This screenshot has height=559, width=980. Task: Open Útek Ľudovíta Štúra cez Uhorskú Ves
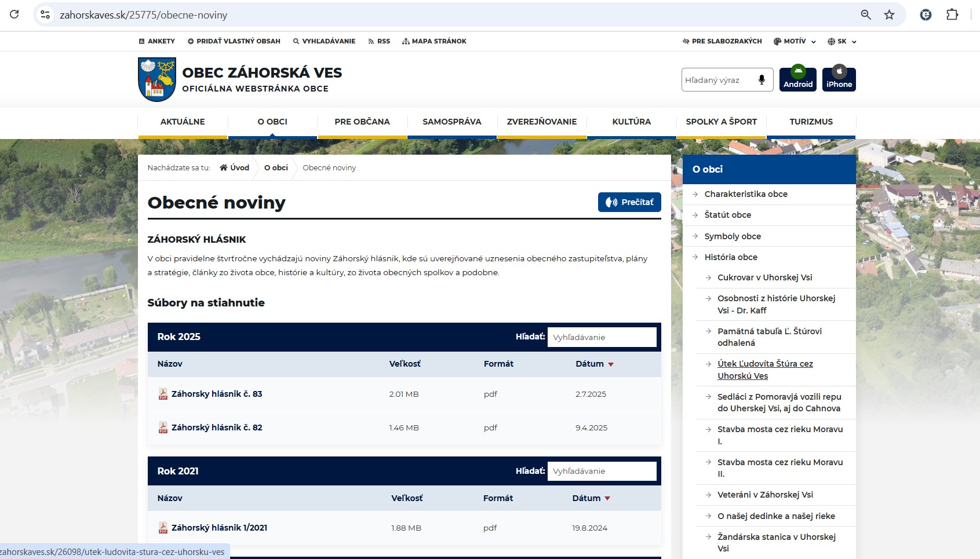point(764,370)
